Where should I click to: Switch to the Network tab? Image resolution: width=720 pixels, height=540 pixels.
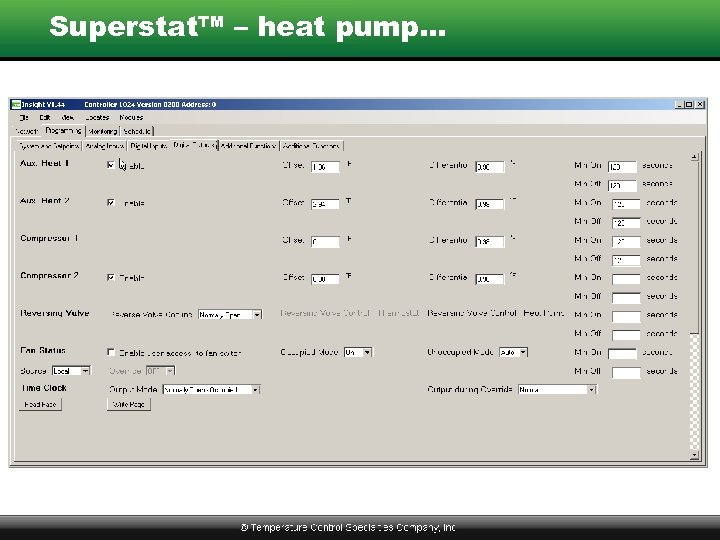click(27, 131)
